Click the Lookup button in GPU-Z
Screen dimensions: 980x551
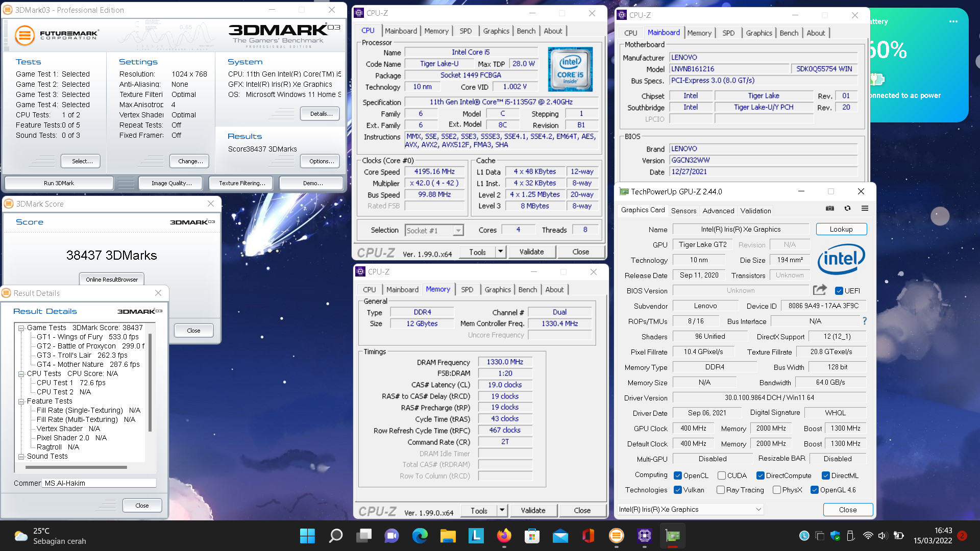pyautogui.click(x=841, y=229)
